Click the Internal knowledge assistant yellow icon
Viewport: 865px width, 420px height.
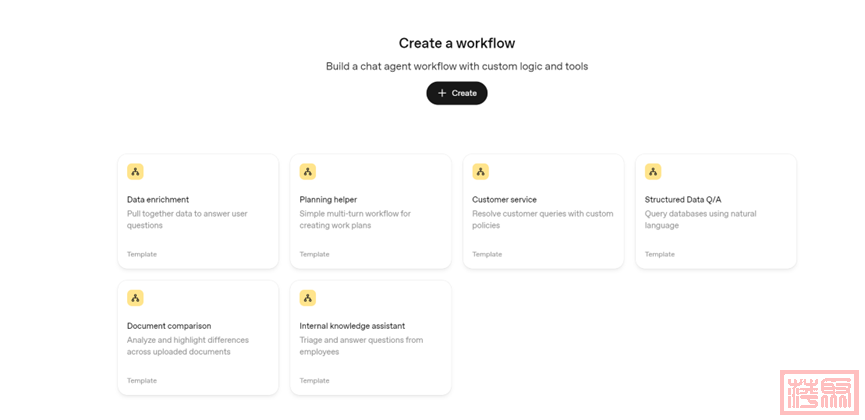click(x=308, y=298)
